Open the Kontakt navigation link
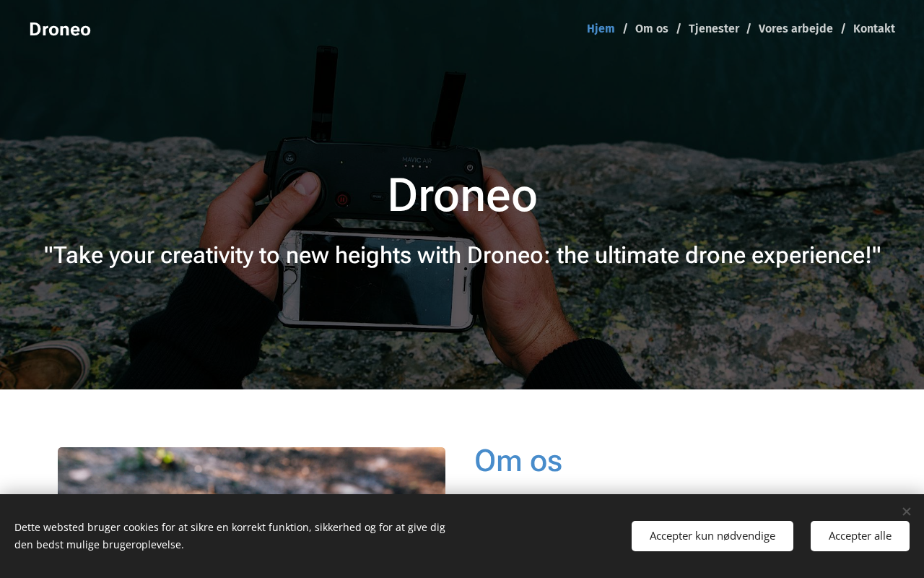This screenshot has width=924, height=578. [x=874, y=29]
